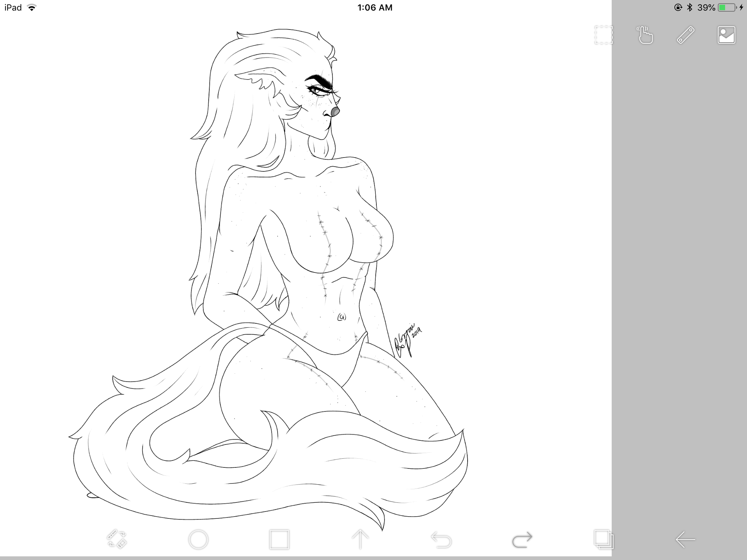Tap the battery indicator icon

[727, 8]
